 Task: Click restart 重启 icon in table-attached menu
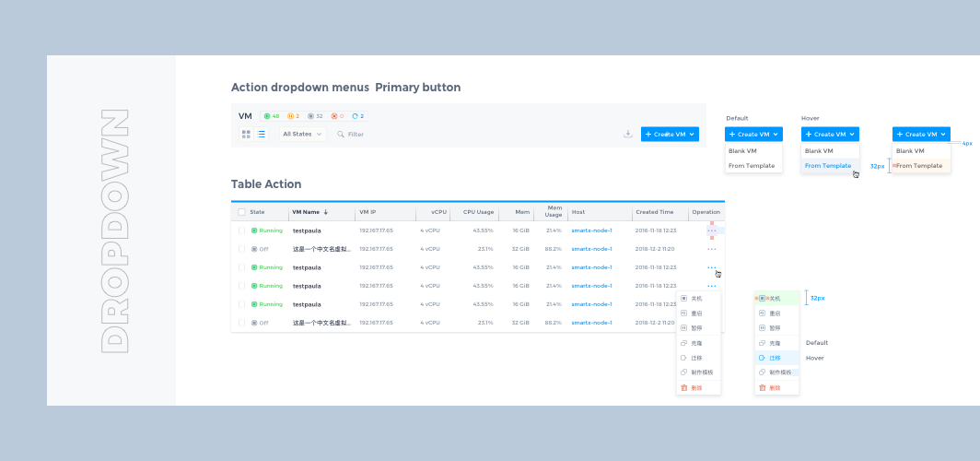(x=683, y=313)
